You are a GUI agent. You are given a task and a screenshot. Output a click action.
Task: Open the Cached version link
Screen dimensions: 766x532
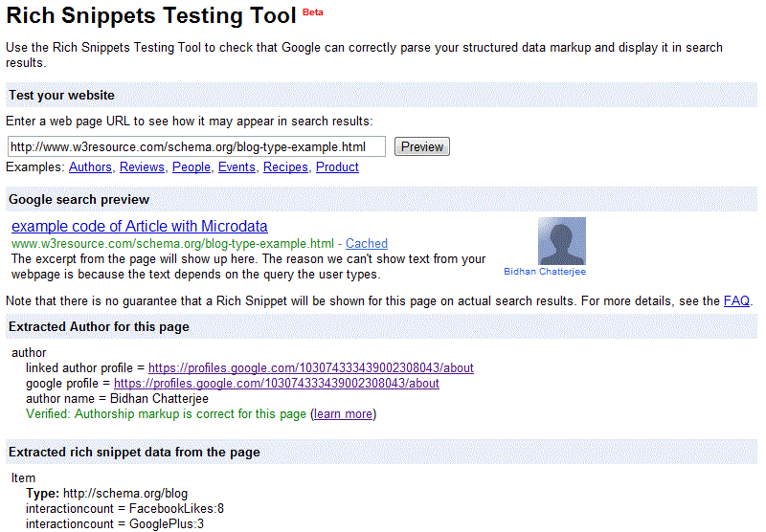coord(367,244)
